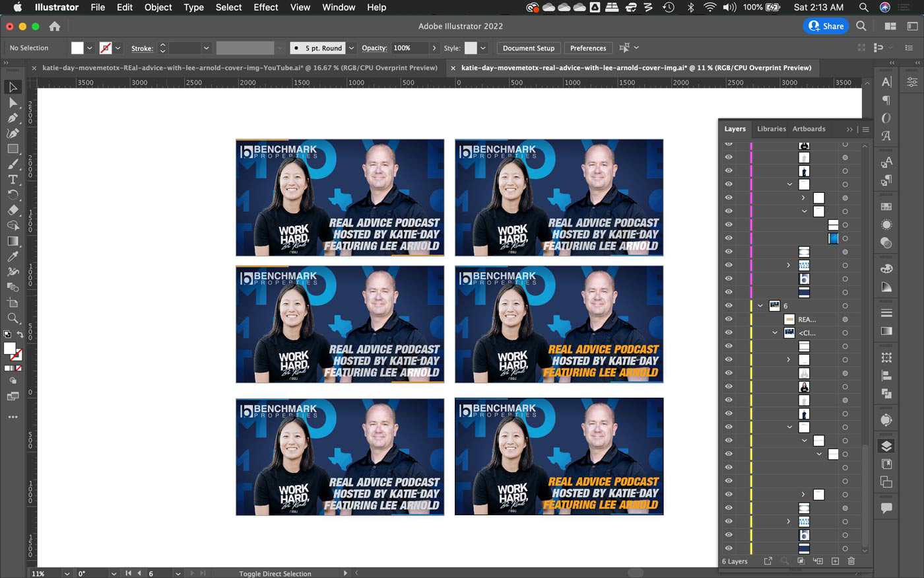
Task: Select the Artboard tool
Action: pos(13,303)
